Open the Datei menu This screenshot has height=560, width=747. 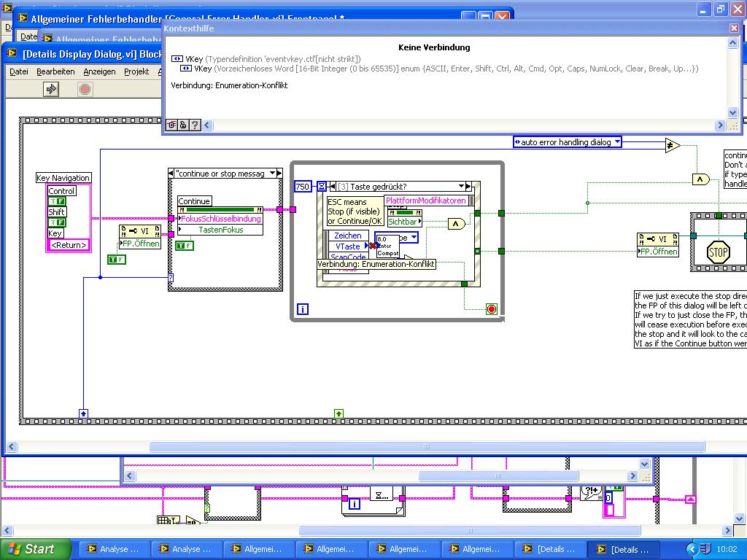(19, 71)
